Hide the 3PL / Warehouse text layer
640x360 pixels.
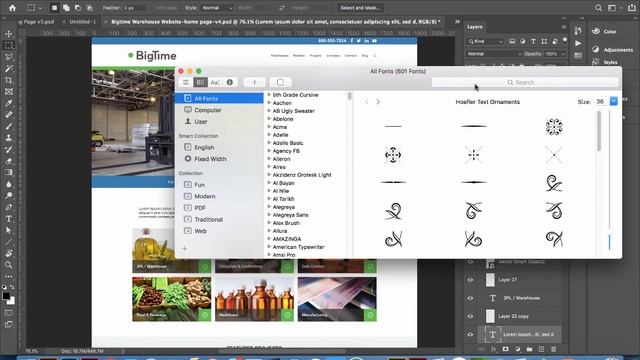470,298
